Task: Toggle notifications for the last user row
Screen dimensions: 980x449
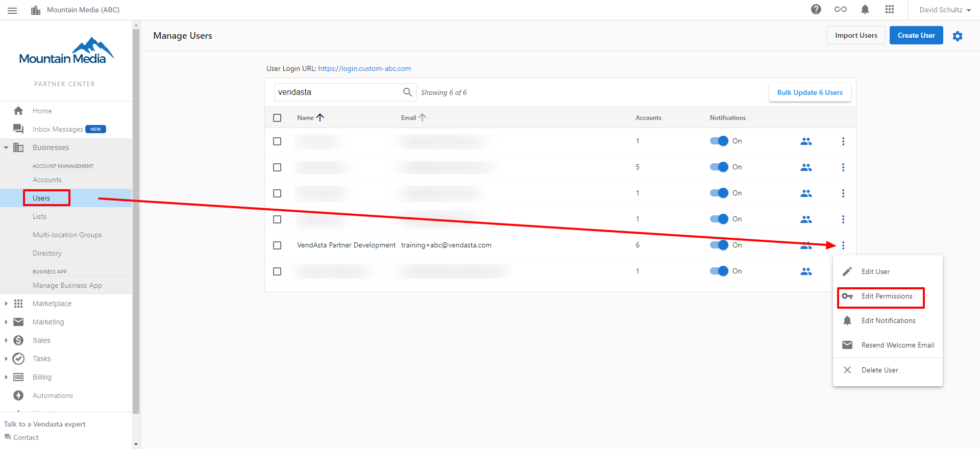Action: pos(719,271)
